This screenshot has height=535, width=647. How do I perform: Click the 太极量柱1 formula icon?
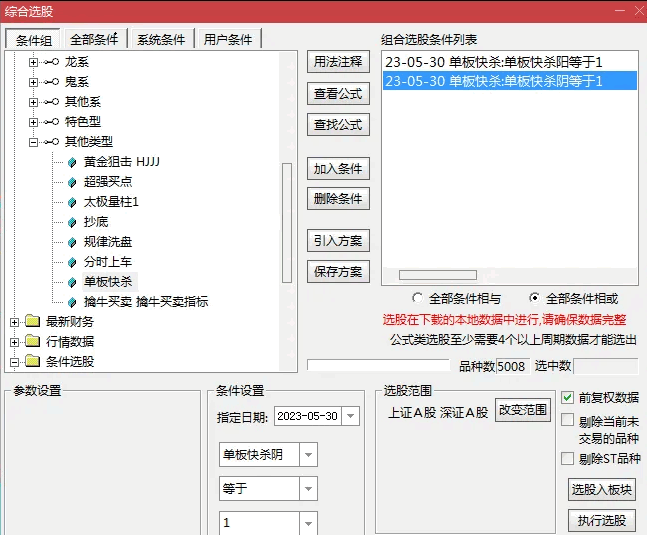(72, 202)
